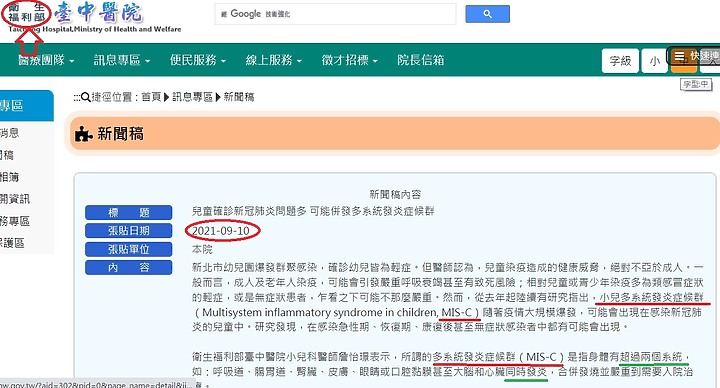Open the sidebar item ending 開資訊
This screenshot has width=720, height=388.
pos(15,199)
